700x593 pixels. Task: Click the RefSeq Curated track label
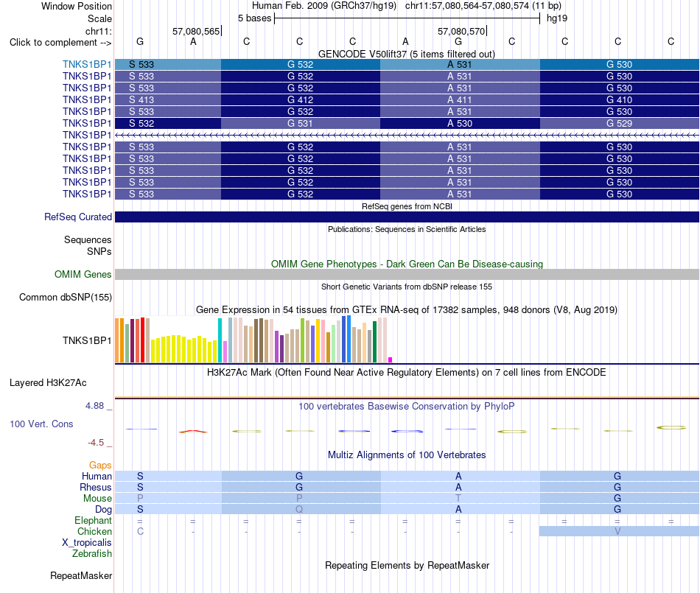pos(78,217)
